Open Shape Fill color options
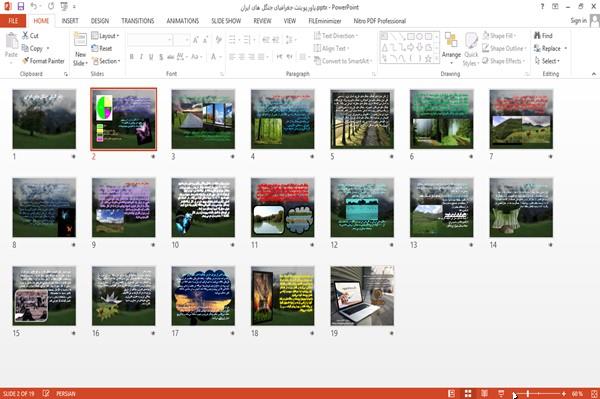 (x=499, y=36)
